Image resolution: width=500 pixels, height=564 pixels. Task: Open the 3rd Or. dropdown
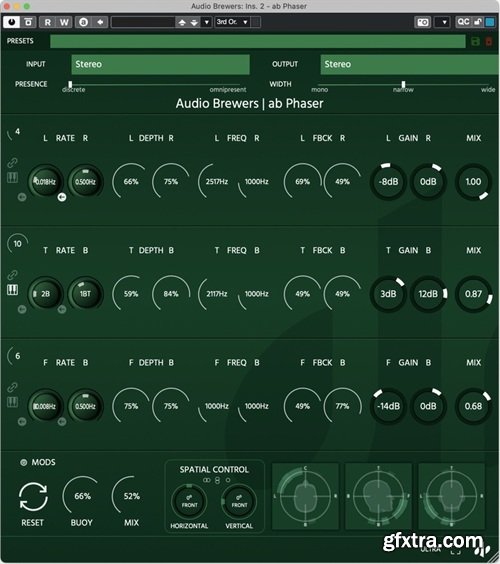[x=232, y=22]
